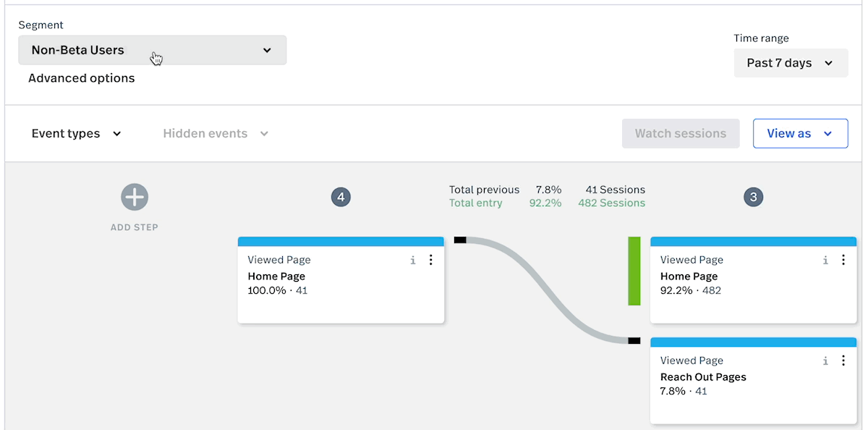Open three-dot menu on Reach Out Pages card
Image resolution: width=868 pixels, height=430 pixels.
843,361
